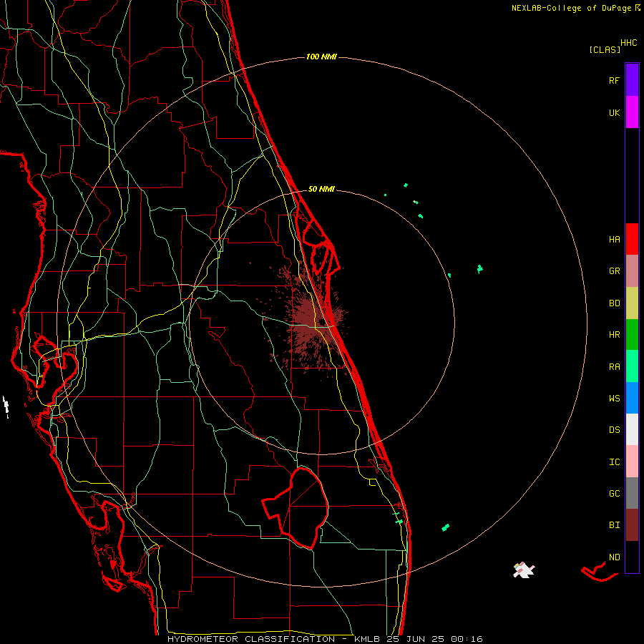The image size is (644, 644).
Task: Click the HR legend label
Action: pos(614,335)
